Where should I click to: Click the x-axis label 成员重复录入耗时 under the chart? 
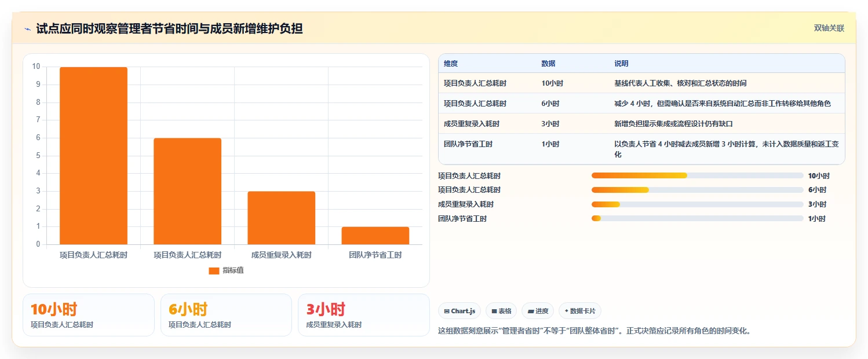pos(281,255)
